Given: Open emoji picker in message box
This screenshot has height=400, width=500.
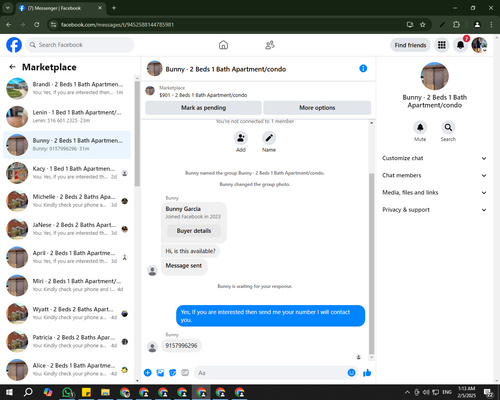Looking at the screenshot, I should pyautogui.click(x=351, y=373).
